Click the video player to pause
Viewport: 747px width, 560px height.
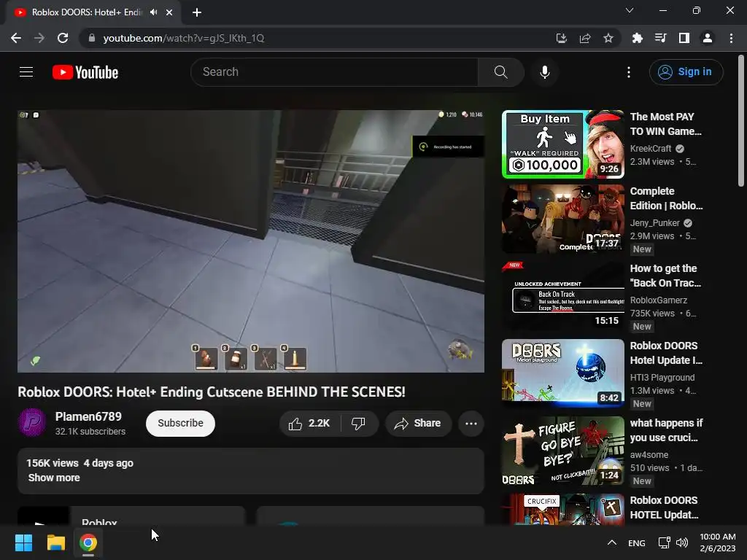(x=251, y=241)
